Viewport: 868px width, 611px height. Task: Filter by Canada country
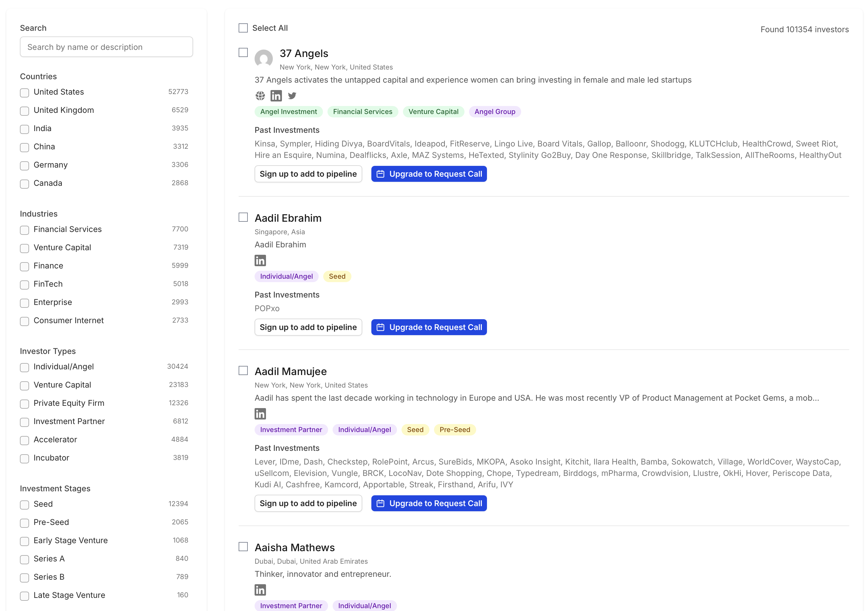24,184
